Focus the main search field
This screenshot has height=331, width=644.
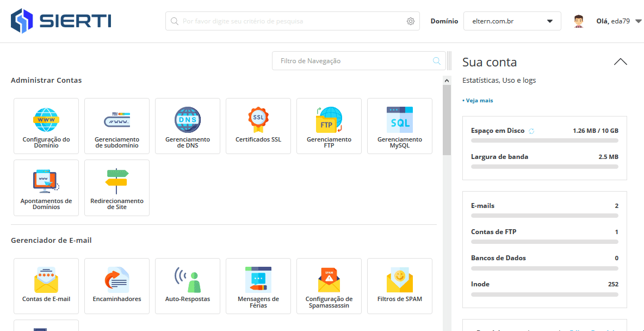(x=293, y=21)
